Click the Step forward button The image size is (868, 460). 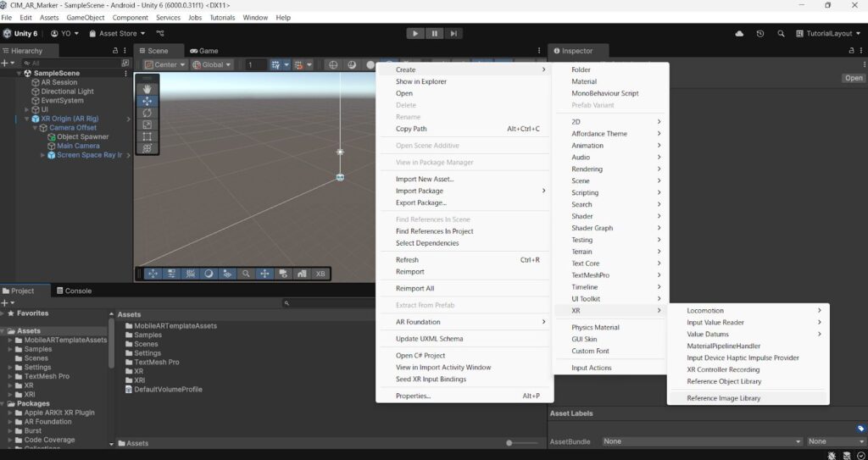454,34
